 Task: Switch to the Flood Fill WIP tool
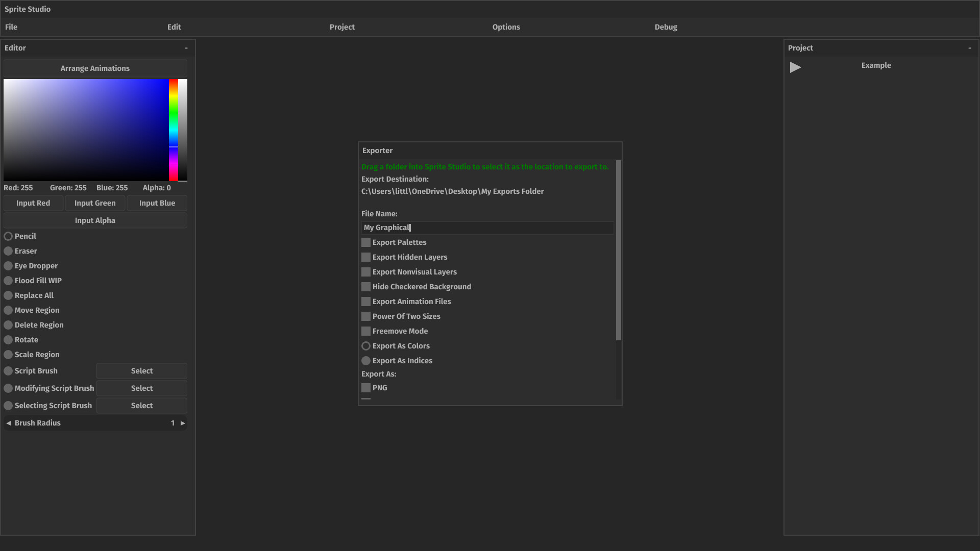8,280
